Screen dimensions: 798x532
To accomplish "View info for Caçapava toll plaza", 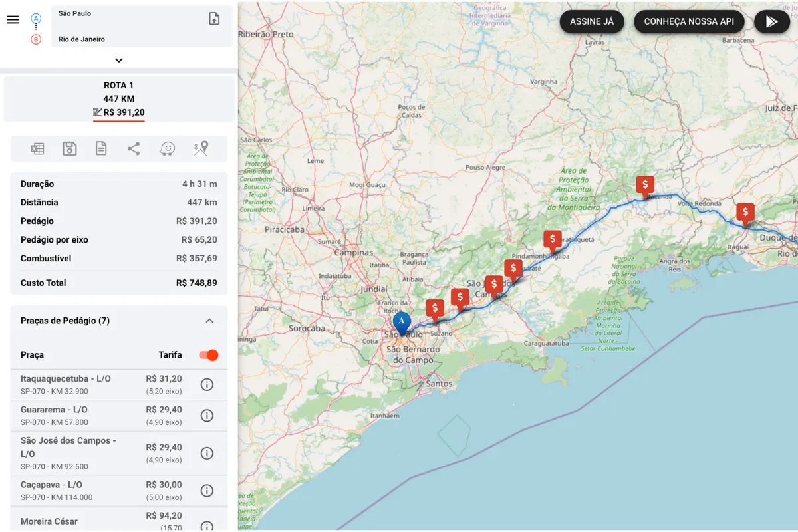I will click(x=207, y=491).
